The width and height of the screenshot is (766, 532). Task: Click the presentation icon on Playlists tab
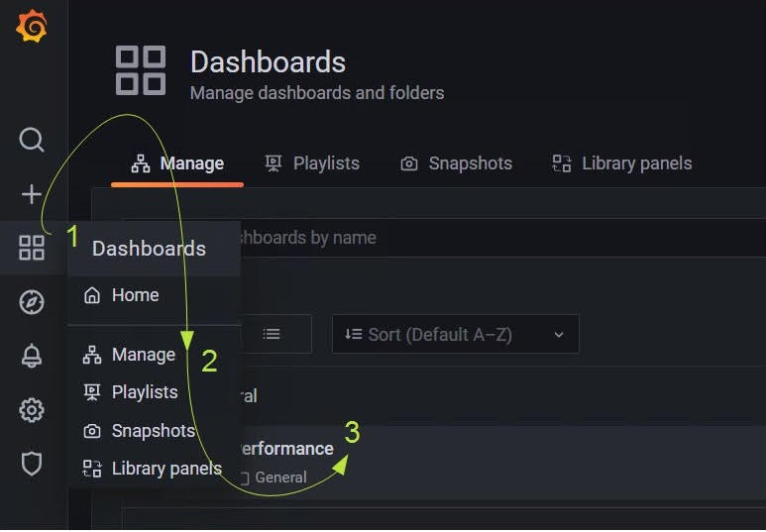coord(274,163)
